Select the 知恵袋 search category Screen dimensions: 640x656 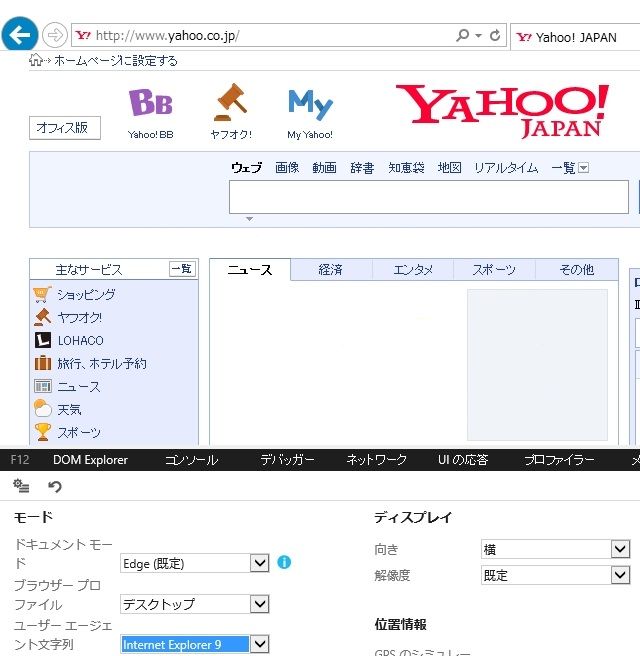click(406, 168)
